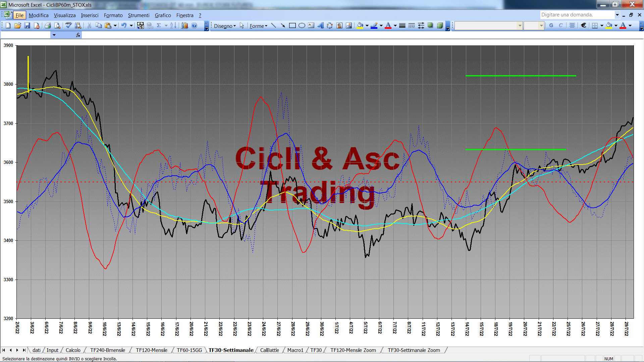Open the font size combo box

pyautogui.click(x=534, y=25)
